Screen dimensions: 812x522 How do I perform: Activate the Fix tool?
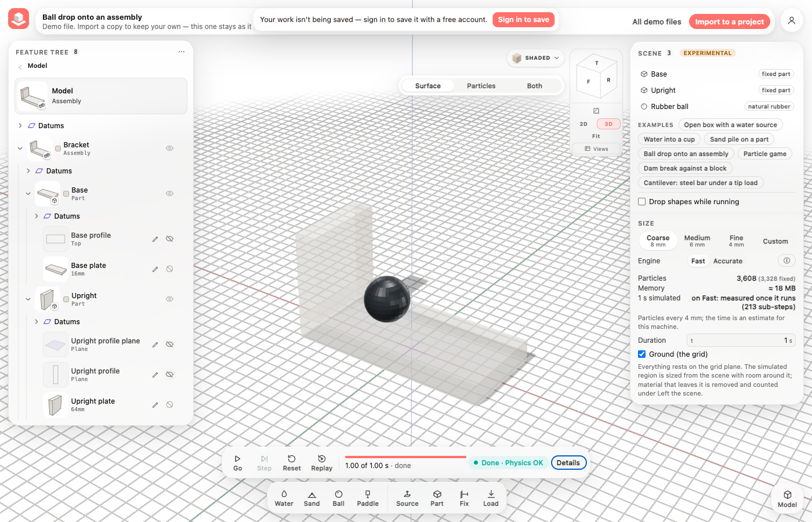(465, 498)
